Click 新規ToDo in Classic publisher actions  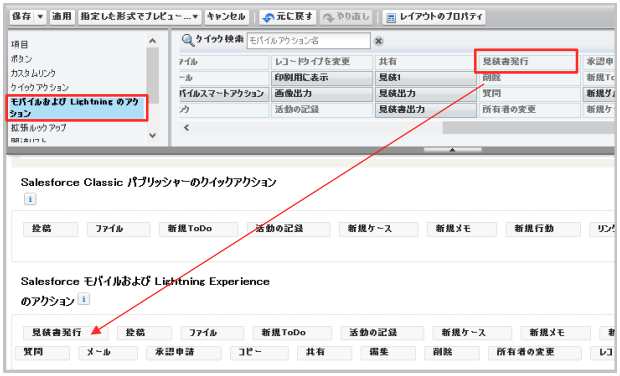[x=198, y=229]
